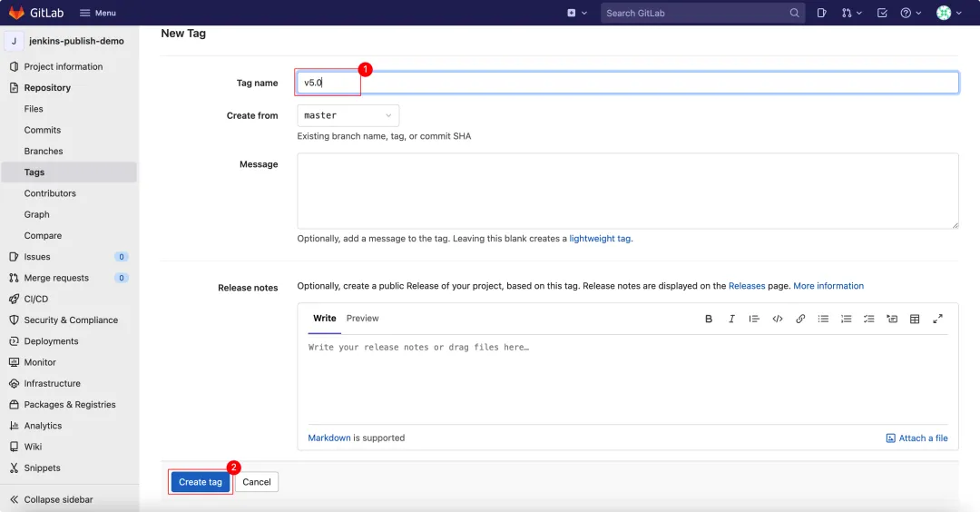
Task: Click the Snippets scissors icon
Action: point(14,468)
